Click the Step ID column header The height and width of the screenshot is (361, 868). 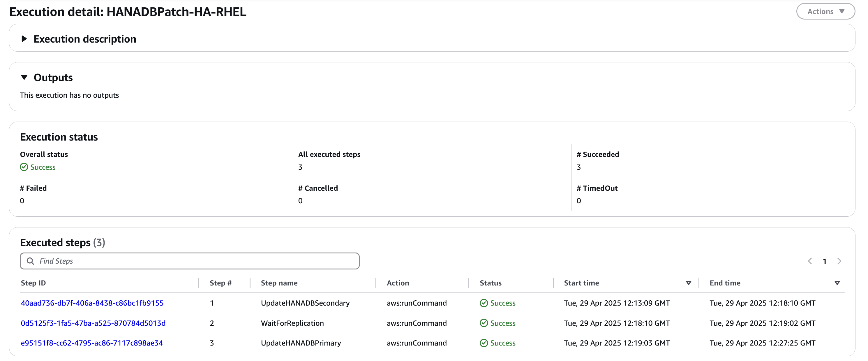(x=33, y=283)
